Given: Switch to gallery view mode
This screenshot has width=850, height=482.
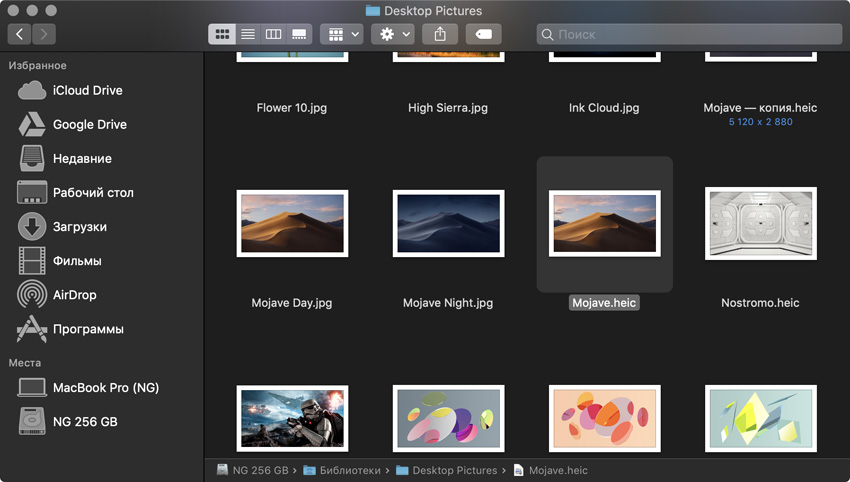Looking at the screenshot, I should pyautogui.click(x=299, y=34).
